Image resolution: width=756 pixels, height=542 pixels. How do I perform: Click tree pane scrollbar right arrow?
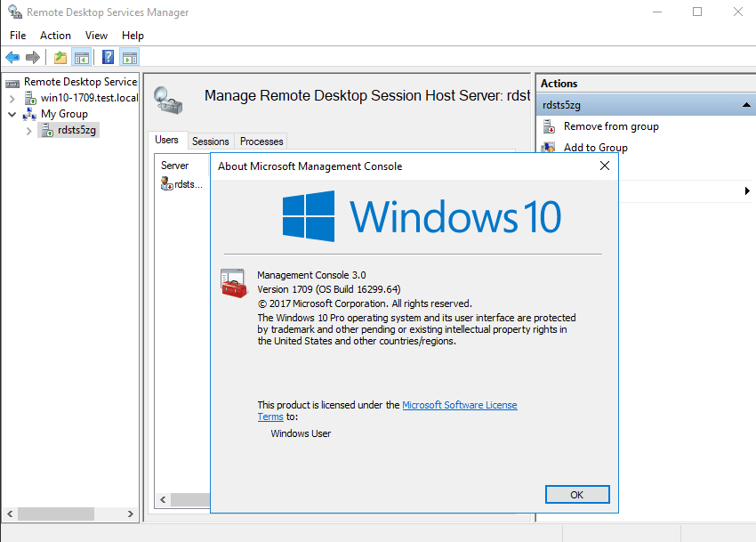click(130, 514)
